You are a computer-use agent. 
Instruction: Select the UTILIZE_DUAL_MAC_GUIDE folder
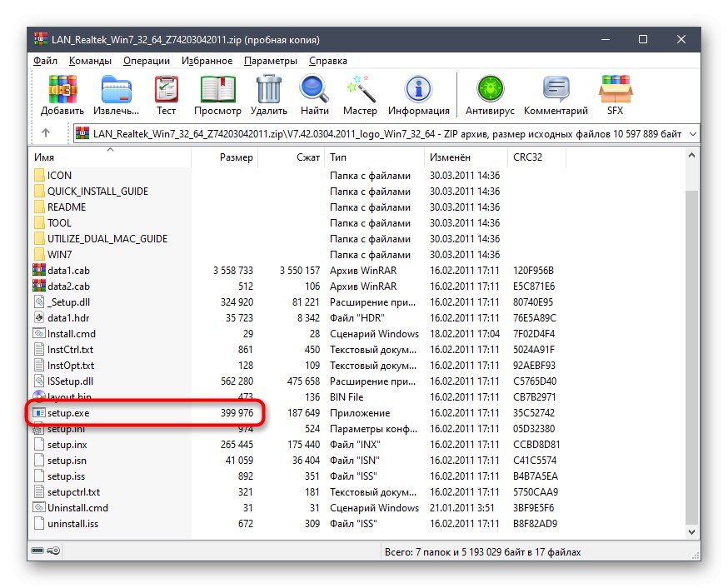pyautogui.click(x=100, y=238)
